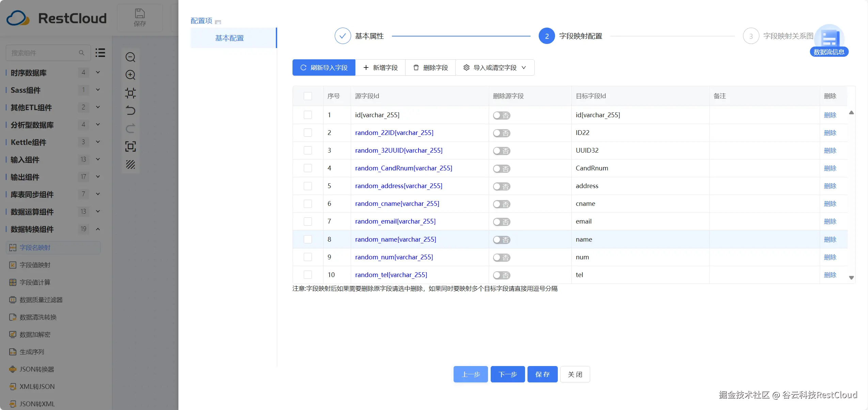Image resolution: width=868 pixels, height=410 pixels.
Task: Expand the 分析型数据库 category
Action: (98, 124)
